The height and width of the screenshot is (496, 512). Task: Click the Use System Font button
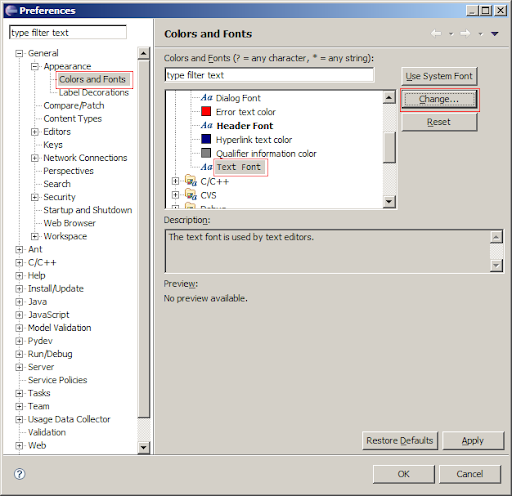coord(439,76)
